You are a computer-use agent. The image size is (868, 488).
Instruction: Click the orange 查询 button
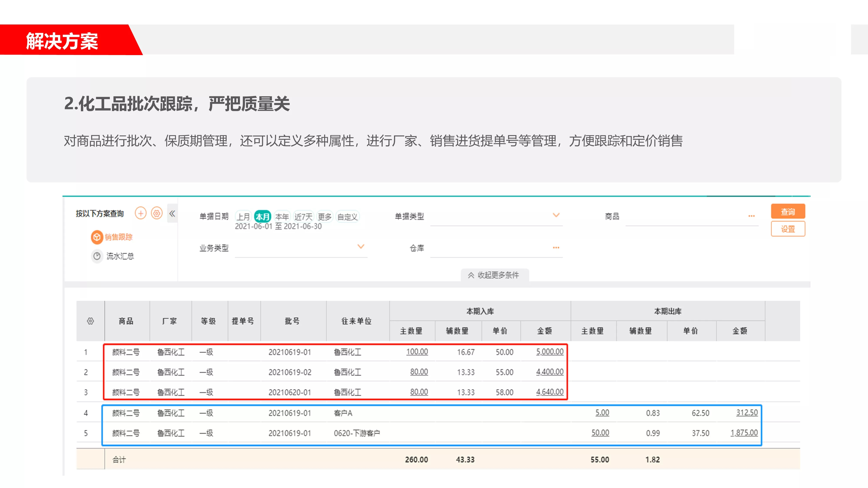pos(788,211)
